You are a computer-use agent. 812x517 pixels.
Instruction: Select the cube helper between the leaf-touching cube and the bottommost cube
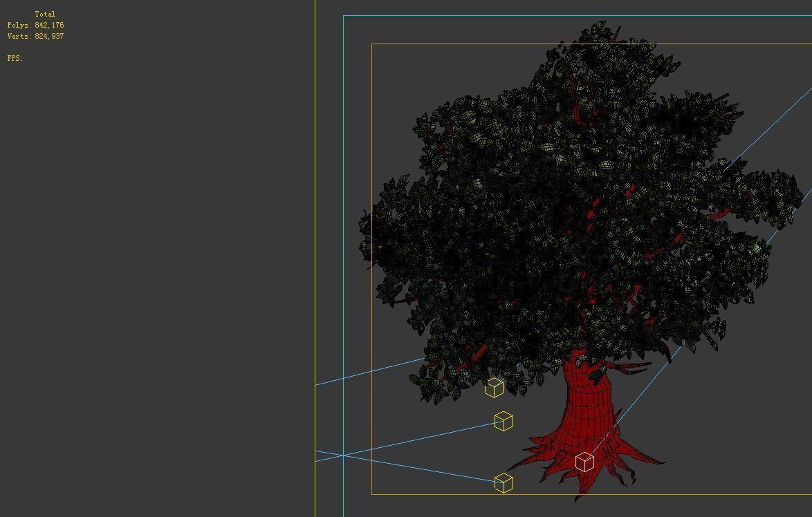[504, 421]
